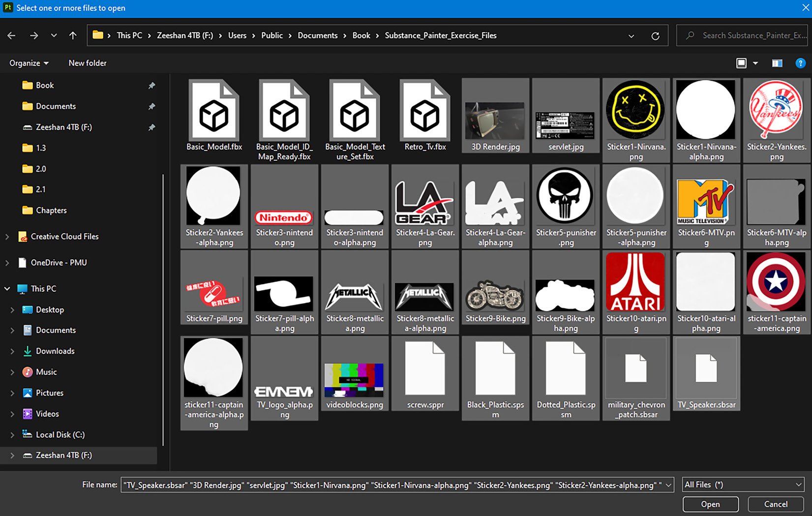Expand the Desktop tree node
The height and width of the screenshot is (516, 812).
12,310
